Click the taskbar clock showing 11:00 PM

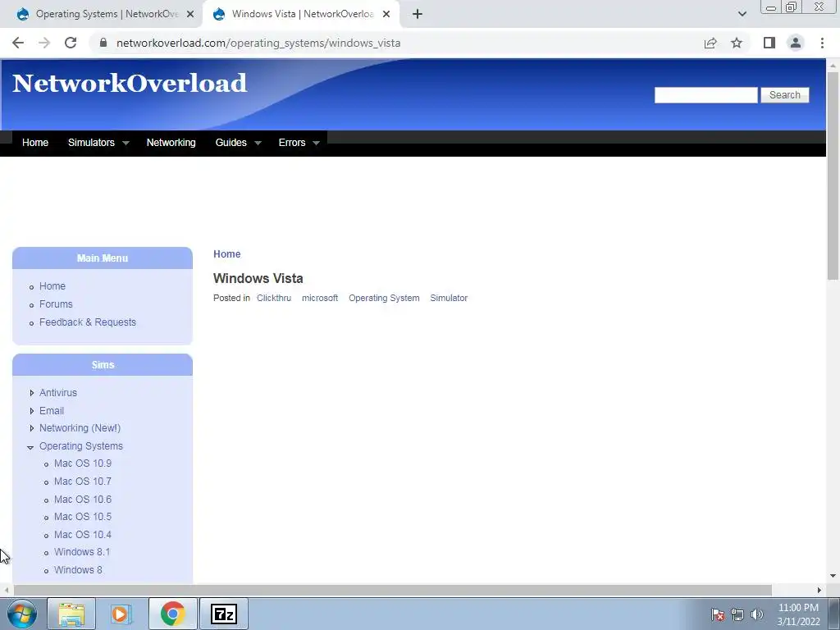(798, 614)
